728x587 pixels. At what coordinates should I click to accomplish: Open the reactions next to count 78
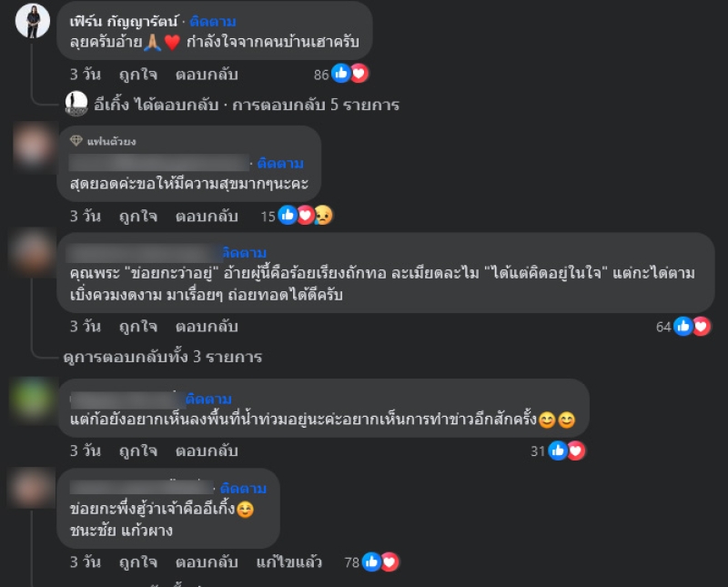pyautogui.click(x=380, y=562)
